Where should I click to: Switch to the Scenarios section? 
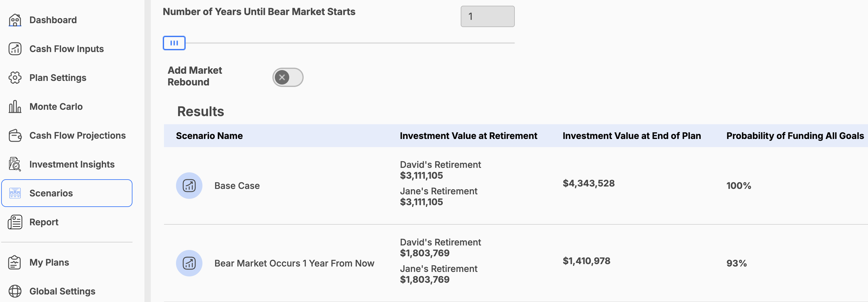tap(51, 193)
